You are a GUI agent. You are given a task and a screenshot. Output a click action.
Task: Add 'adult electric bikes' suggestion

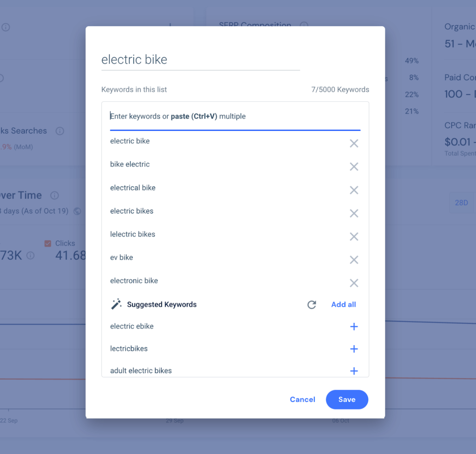click(x=354, y=371)
